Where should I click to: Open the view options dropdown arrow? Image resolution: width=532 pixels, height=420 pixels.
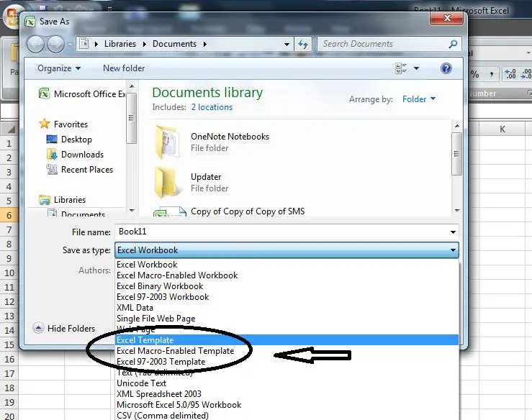point(416,68)
